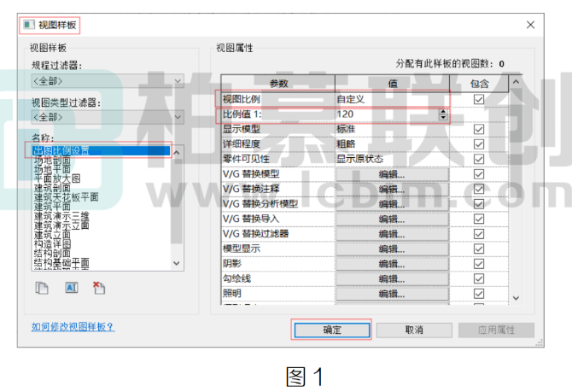572x392 pixels.
Task: Click the delete view template icon
Action: pyautogui.click(x=99, y=288)
